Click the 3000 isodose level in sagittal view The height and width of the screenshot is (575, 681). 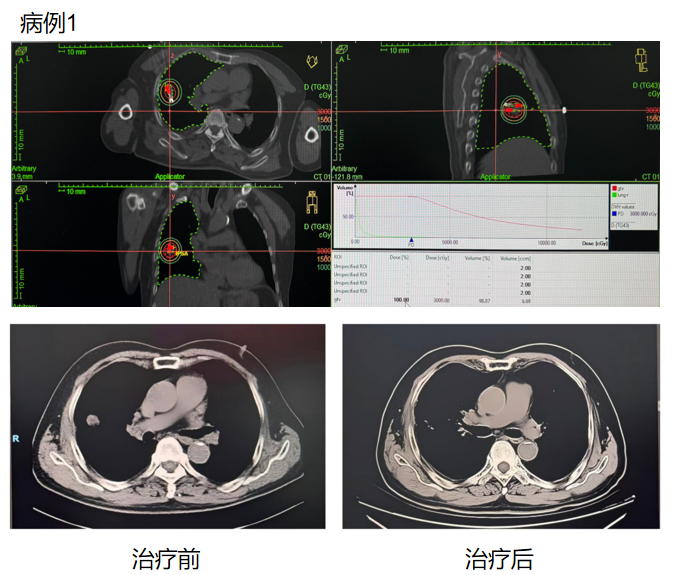[651, 111]
